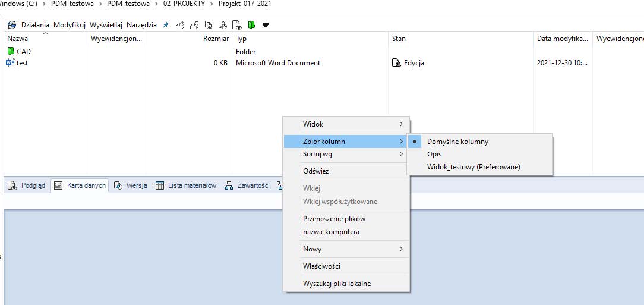
Task: Click the greyed Wklej entry
Action: click(x=346, y=188)
